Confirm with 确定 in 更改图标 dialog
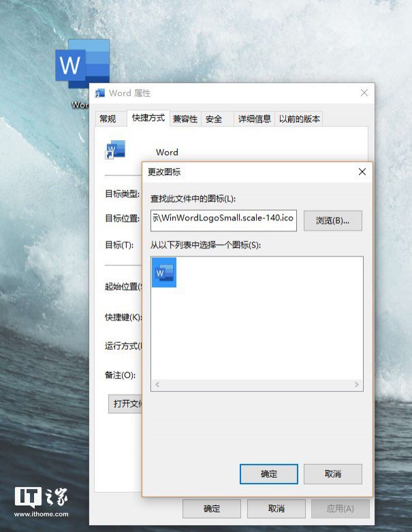 pyautogui.click(x=269, y=474)
